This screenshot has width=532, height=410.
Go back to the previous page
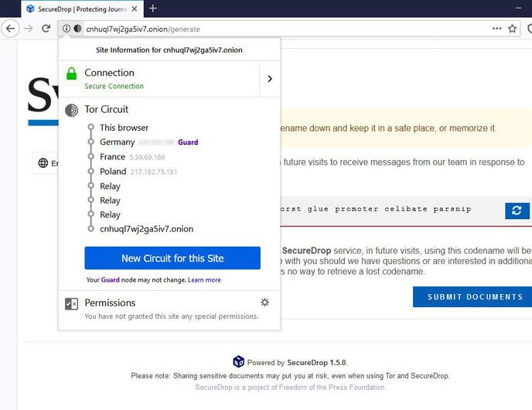[x=10, y=29]
